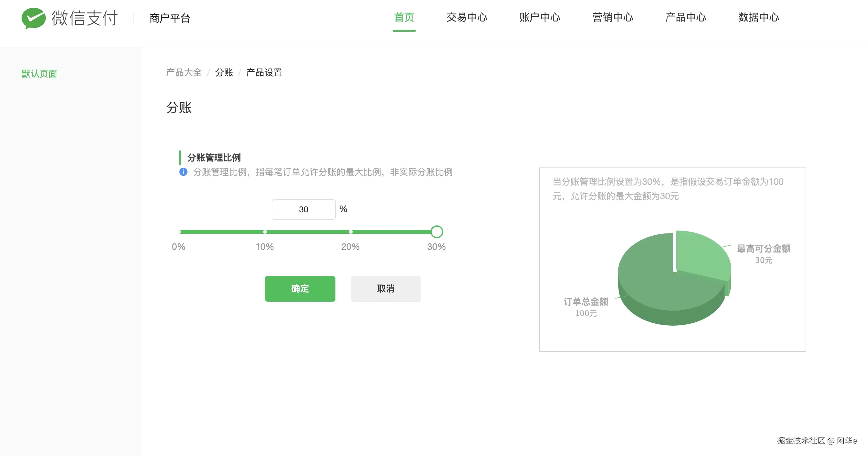This screenshot has width=868, height=456.
Task: Set slider to the 20% tick mark
Action: (x=351, y=232)
